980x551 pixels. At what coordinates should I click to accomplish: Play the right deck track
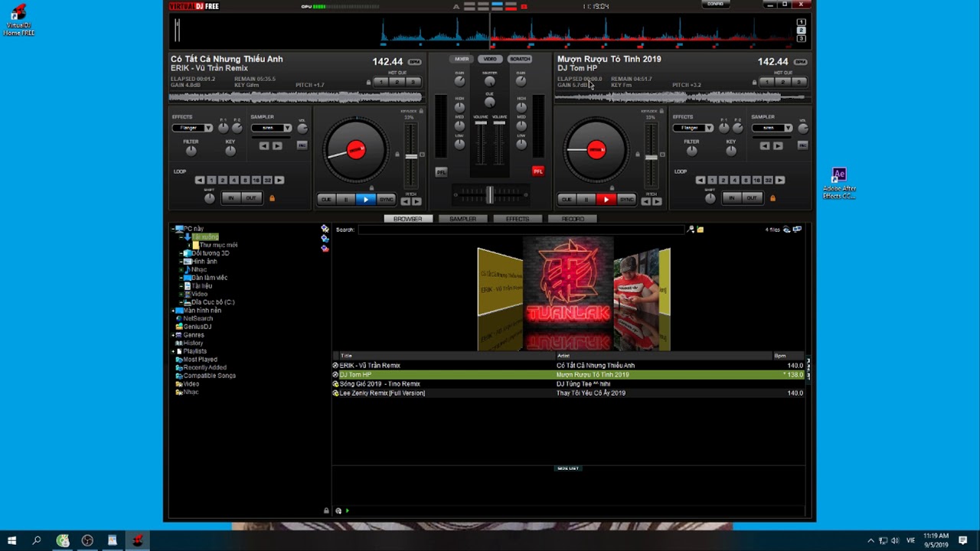pyautogui.click(x=606, y=199)
